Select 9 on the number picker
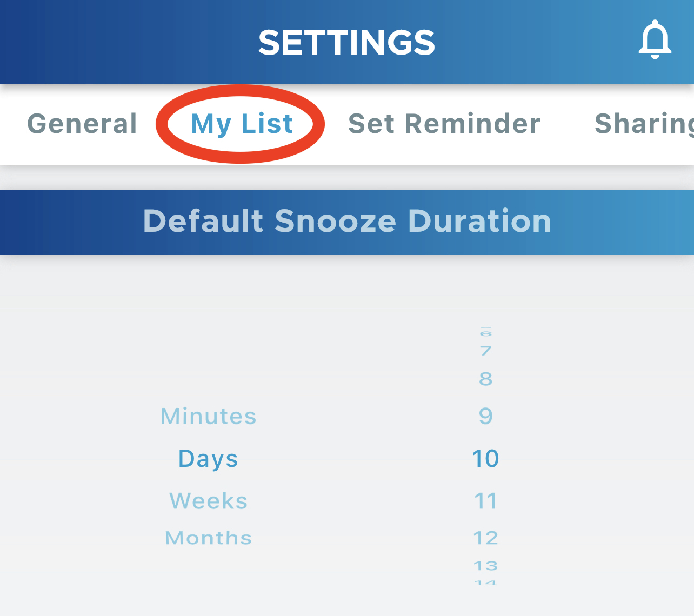The image size is (694, 616). 485,416
